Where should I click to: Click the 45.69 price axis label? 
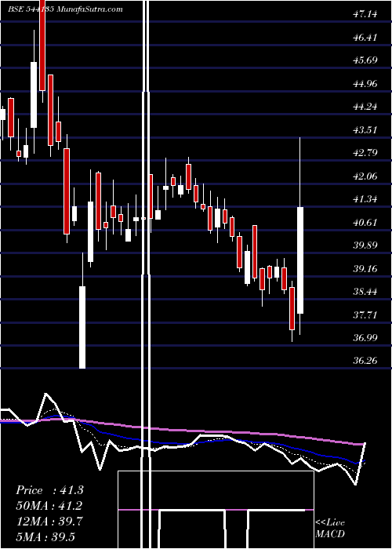click(365, 60)
